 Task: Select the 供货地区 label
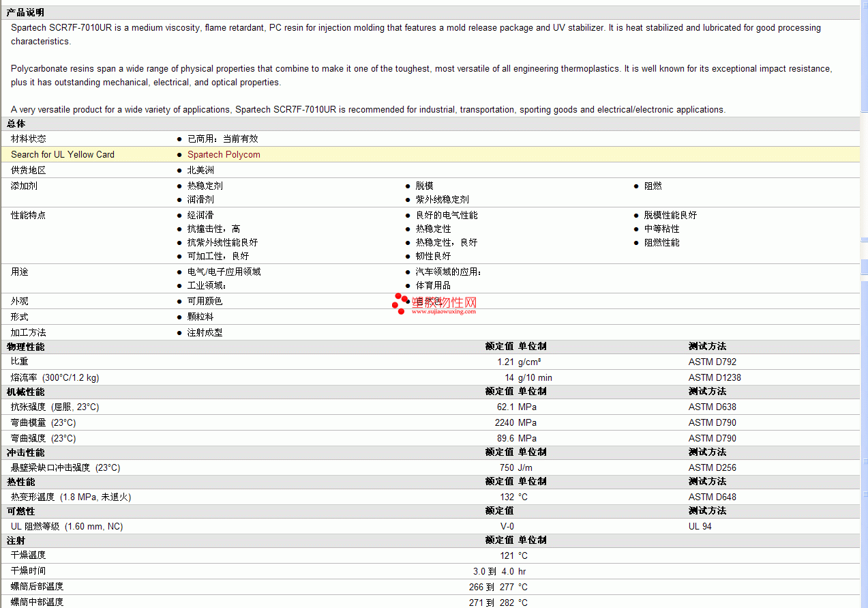29,170
